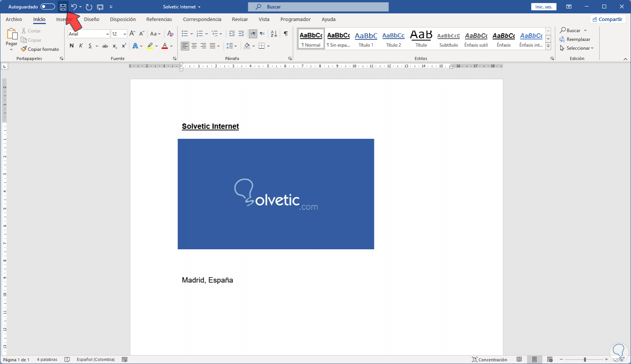631x364 pixels.
Task: Switch to the Diseño tab
Action: (92, 19)
